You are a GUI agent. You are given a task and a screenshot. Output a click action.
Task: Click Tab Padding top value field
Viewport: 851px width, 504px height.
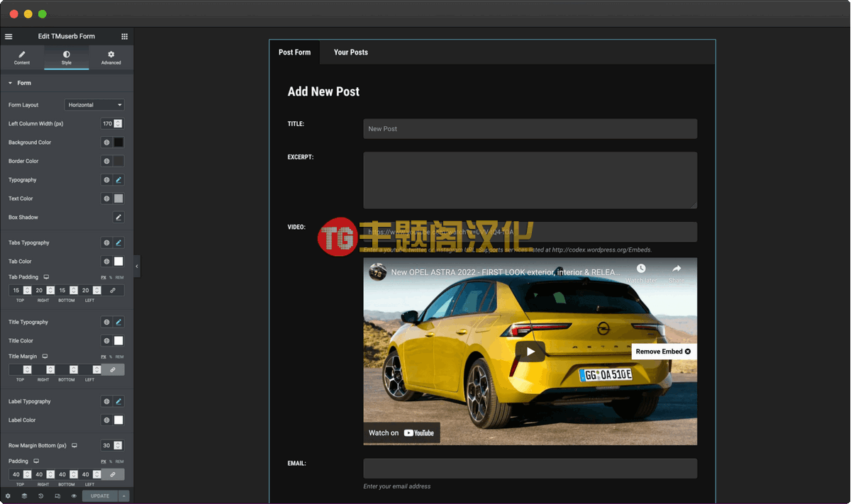coord(16,291)
